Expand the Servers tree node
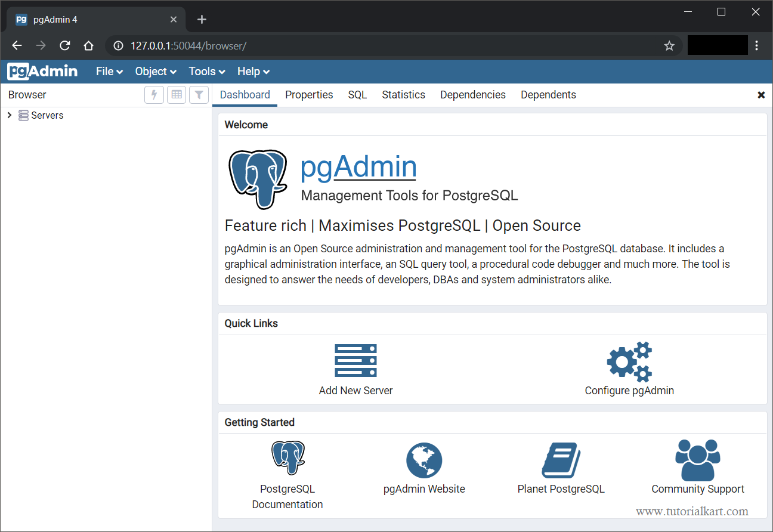Screen dimensions: 773x532 (9, 115)
